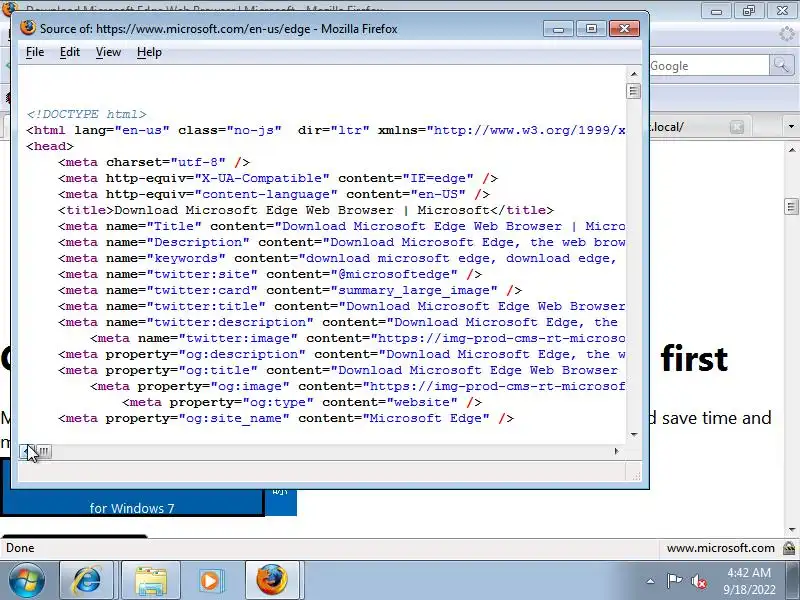The image size is (800, 600).
Task: Close the .local/ tab in main Firefox window
Action: coord(736,127)
